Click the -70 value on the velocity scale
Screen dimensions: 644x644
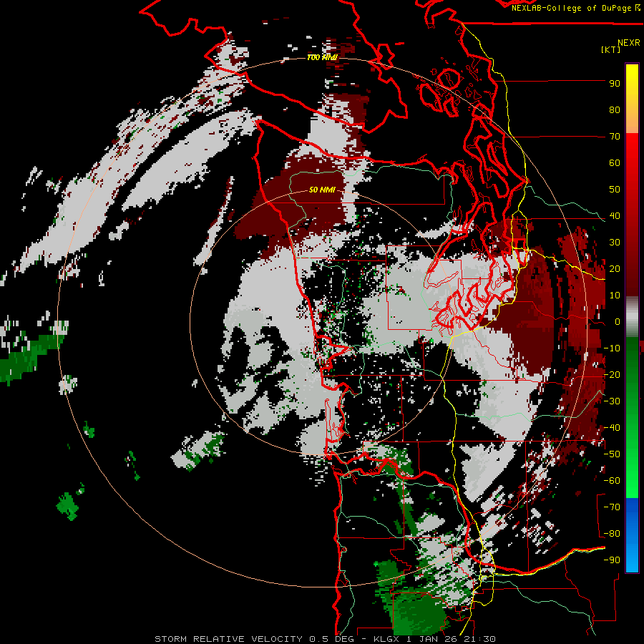point(612,507)
